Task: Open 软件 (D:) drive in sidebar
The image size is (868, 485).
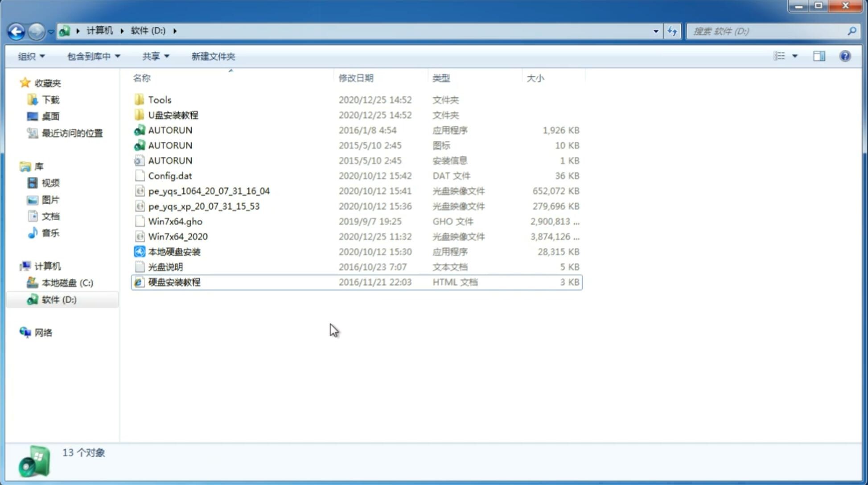Action: point(58,299)
